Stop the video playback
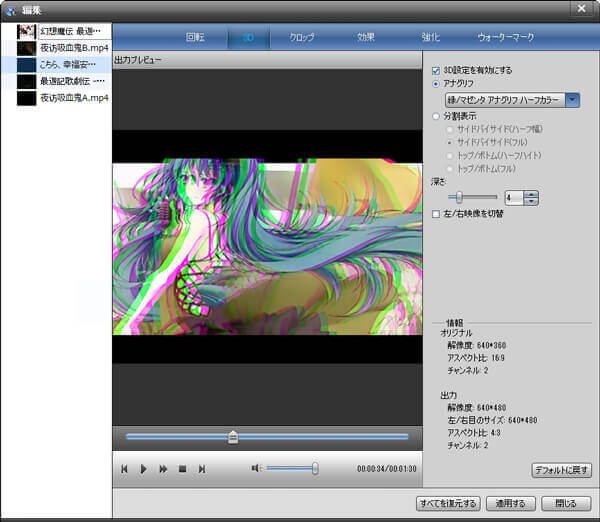Screen dimensions: 600x522 click(183, 469)
